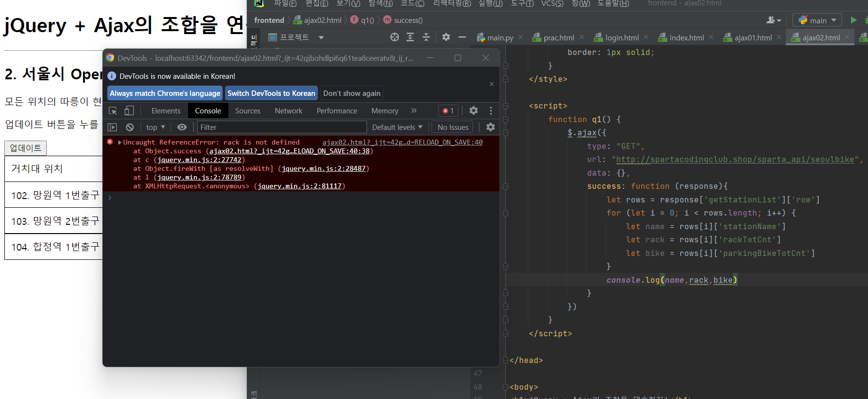This screenshot has width=868, height=399.
Task: Collapse the function q1() fold marker in gutter
Action: click(505, 119)
